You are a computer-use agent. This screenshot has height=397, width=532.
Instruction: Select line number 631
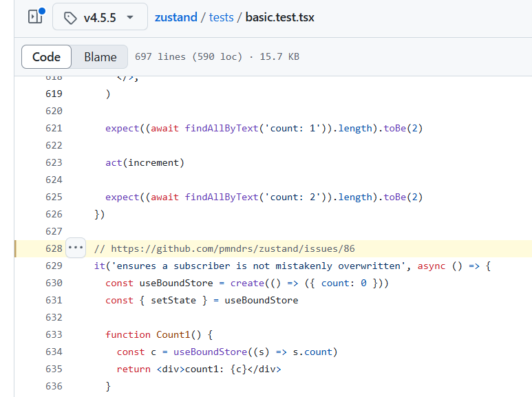click(54, 300)
